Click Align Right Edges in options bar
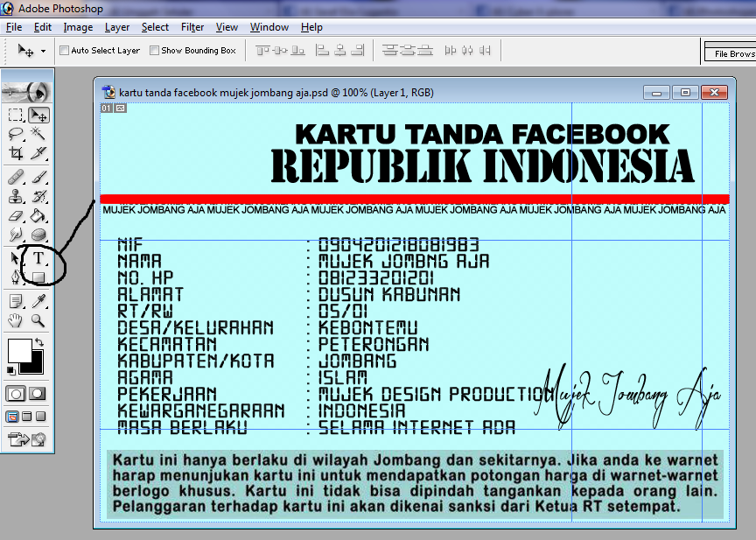 [357, 50]
